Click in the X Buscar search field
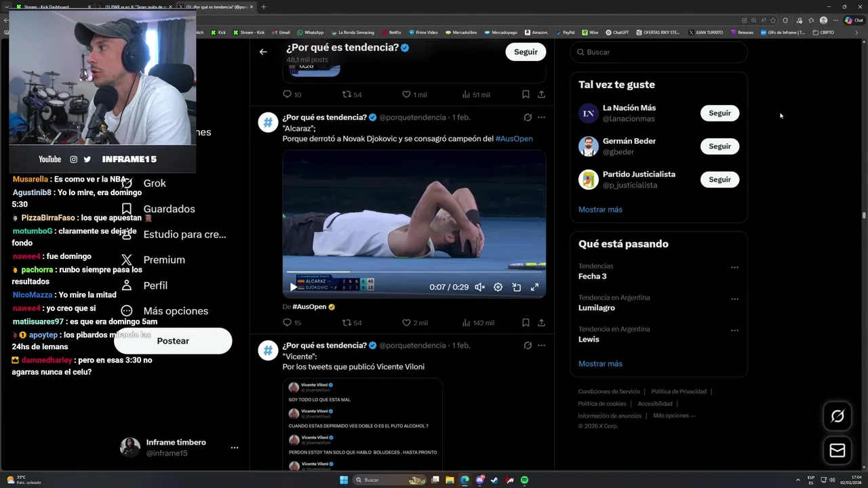Viewport: 868px width, 488px height. click(x=658, y=52)
